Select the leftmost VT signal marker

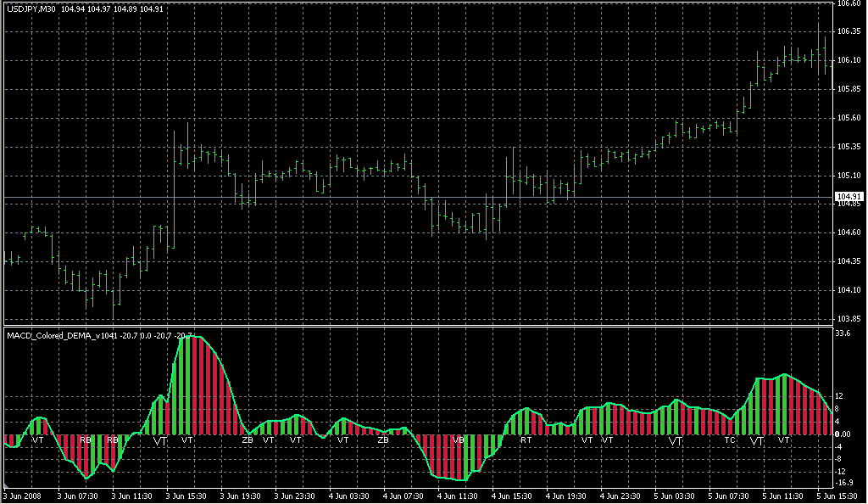tap(37, 440)
